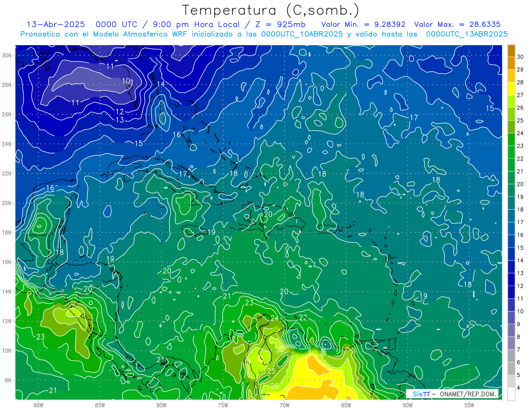Click the 'SisTT - ONAMET/REP.DOM.' credit label
The width and height of the screenshot is (532, 411).
[452, 394]
